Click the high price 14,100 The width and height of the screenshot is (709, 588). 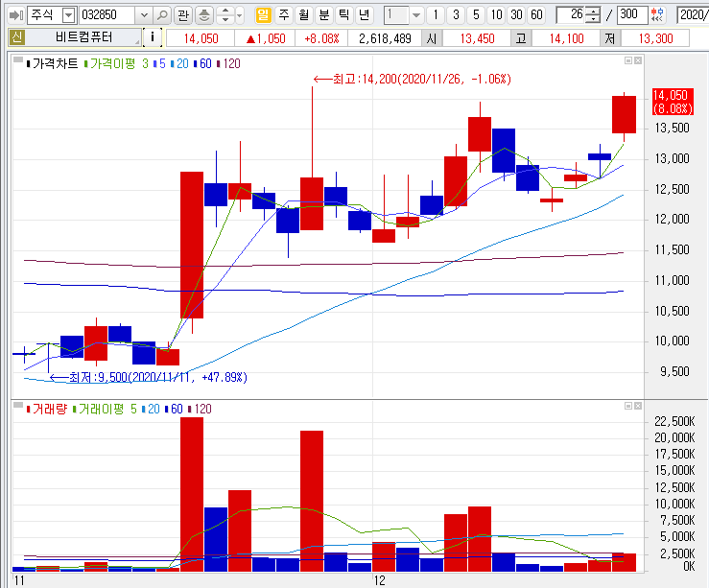(x=567, y=38)
